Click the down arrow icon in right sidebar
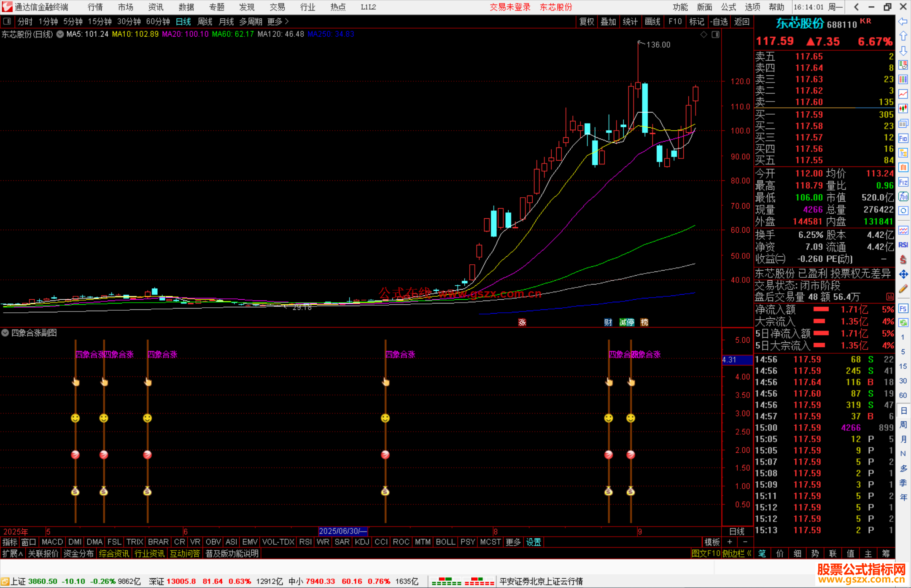The height and width of the screenshot is (588, 911). click(x=903, y=51)
